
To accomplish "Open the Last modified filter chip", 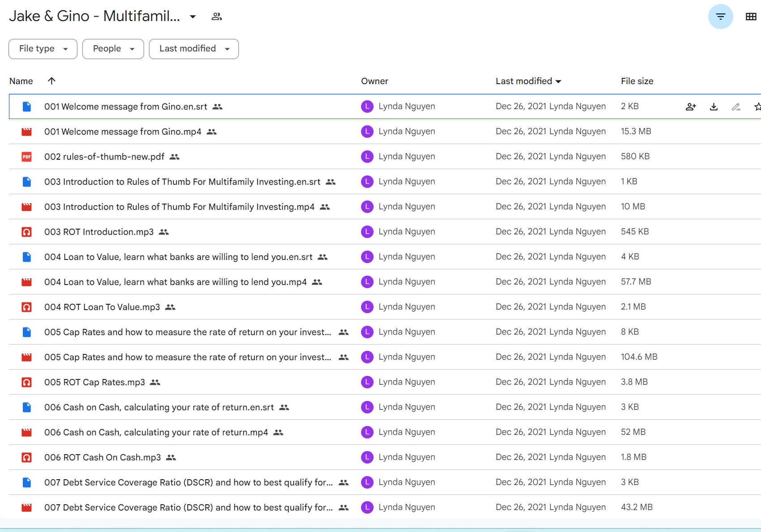I will click(194, 49).
